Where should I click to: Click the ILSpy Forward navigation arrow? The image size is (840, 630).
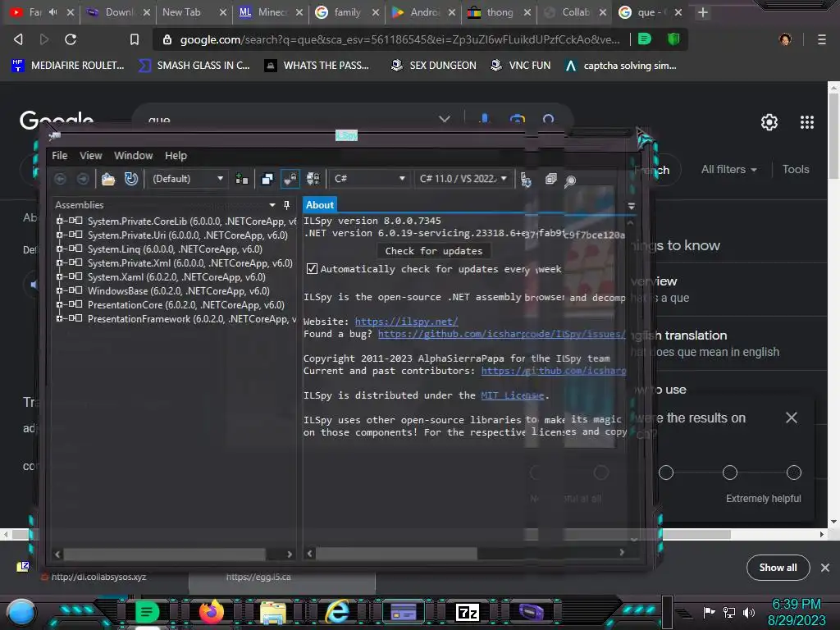point(83,179)
